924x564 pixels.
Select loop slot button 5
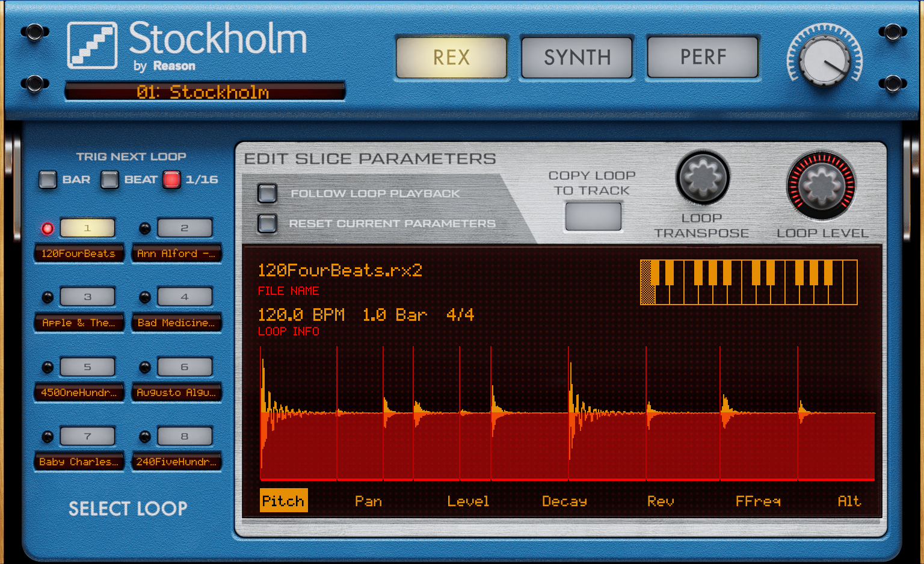87,367
